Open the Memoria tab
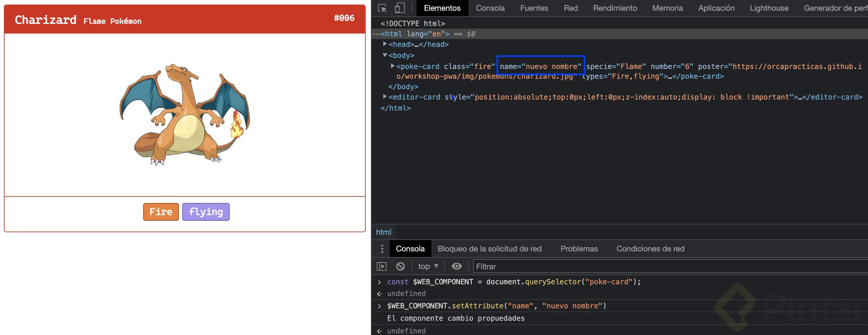The height and width of the screenshot is (335, 868). point(667,8)
